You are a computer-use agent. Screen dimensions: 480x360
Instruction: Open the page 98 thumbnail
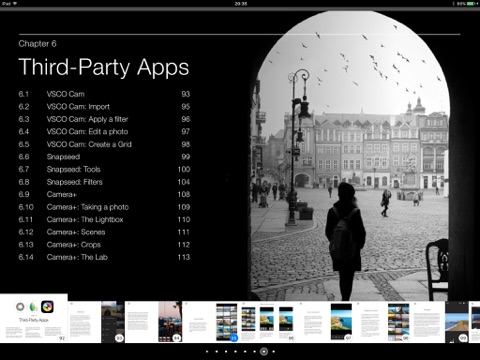[383, 322]
